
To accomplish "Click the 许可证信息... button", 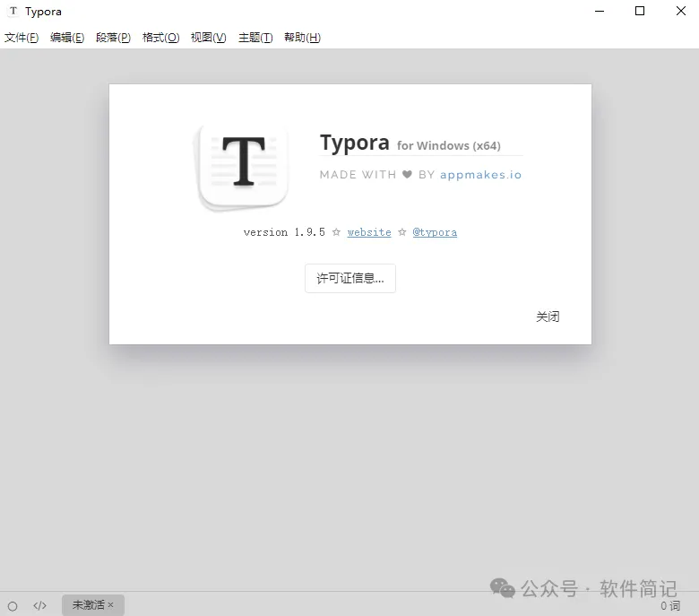I will pos(349,278).
